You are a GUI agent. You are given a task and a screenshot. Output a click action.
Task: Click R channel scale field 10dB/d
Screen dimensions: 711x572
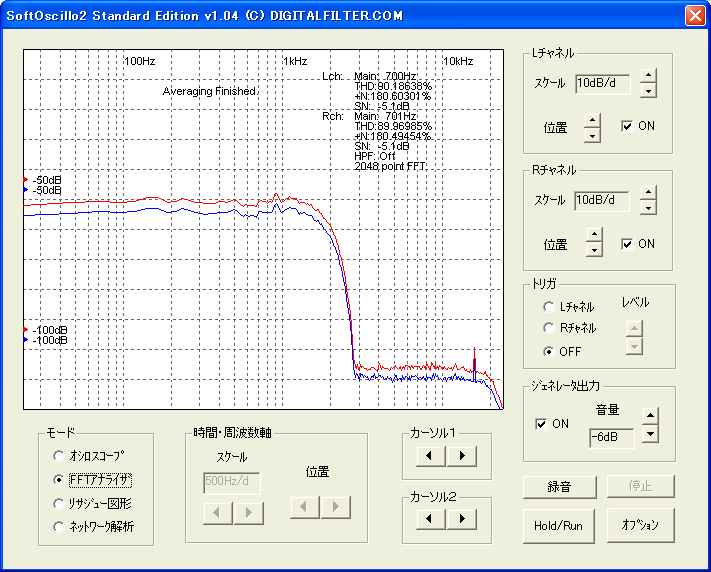602,201
